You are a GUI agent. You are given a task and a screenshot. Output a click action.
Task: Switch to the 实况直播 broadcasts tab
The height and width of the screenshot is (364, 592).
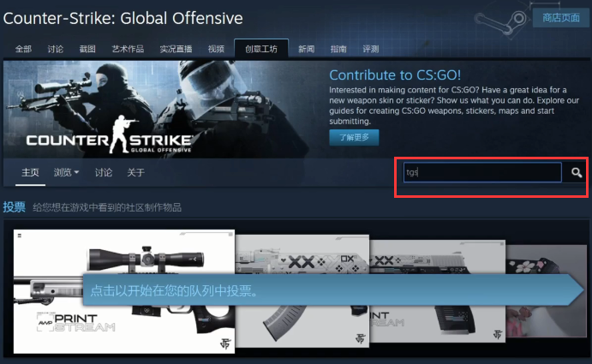176,49
